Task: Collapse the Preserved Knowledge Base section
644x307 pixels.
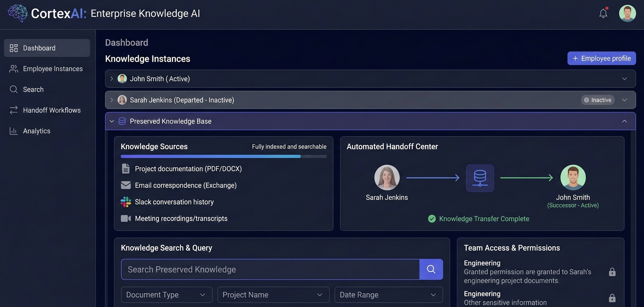Action: click(x=625, y=121)
